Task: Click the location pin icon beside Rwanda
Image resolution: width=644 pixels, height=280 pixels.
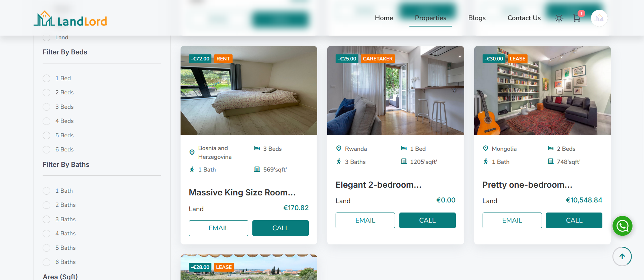Action: coord(339,148)
